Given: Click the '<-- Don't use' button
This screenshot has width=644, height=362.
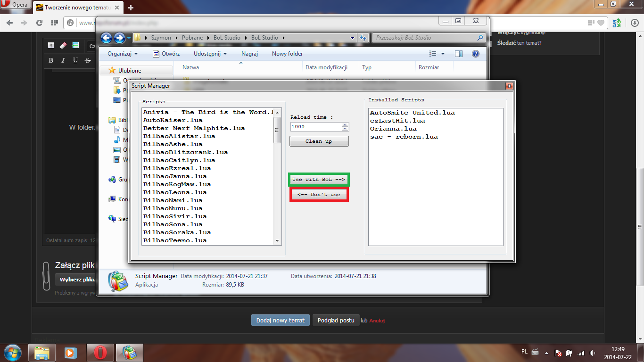Looking at the screenshot, I should [x=319, y=195].
